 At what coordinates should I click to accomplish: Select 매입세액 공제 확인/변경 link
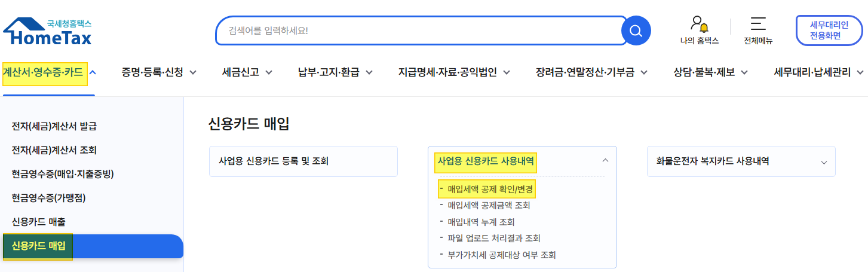[490, 190]
